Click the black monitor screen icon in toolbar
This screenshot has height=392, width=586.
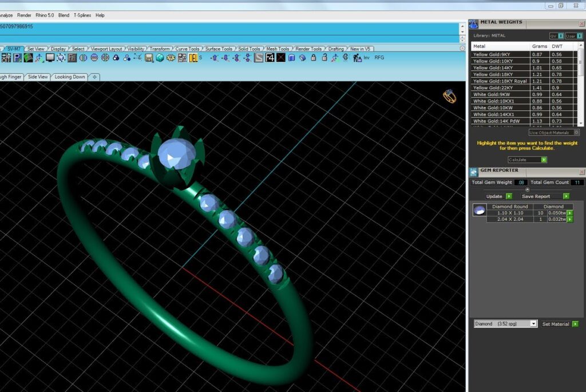[x=50, y=58]
